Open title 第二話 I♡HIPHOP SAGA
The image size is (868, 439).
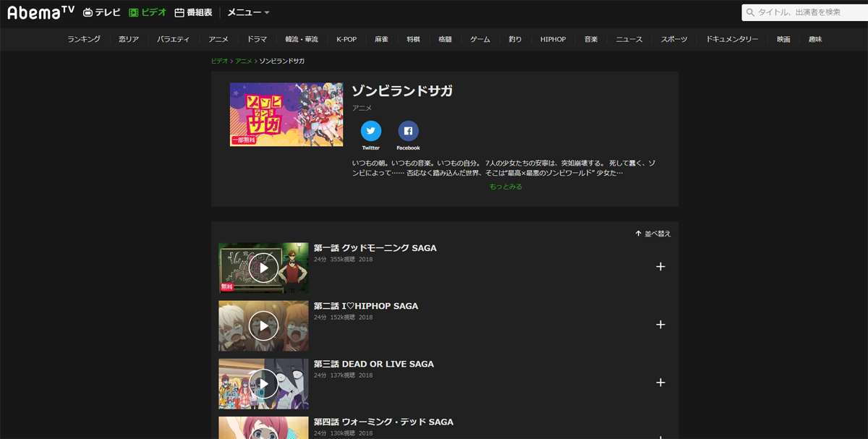pos(366,306)
